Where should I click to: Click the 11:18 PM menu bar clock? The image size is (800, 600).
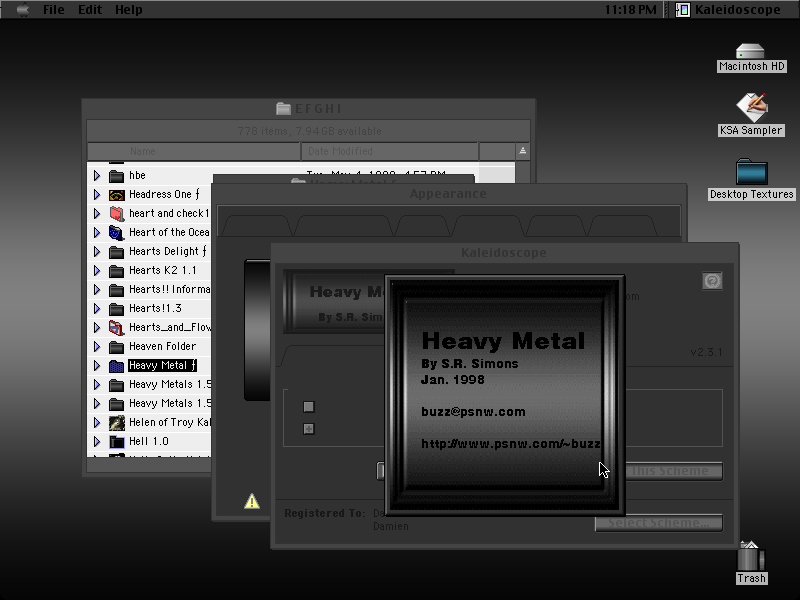click(631, 10)
